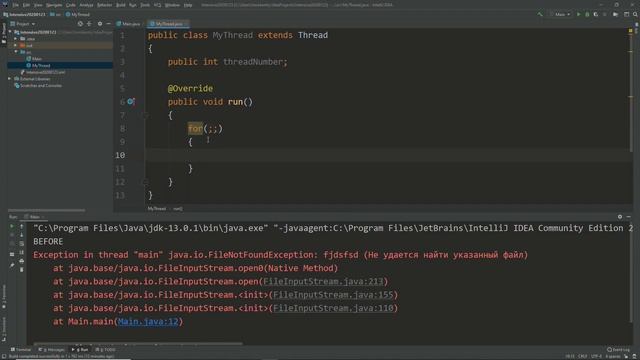The width and height of the screenshot is (640, 360).
Task: Expand External Libraries node
Action: click(x=10, y=79)
